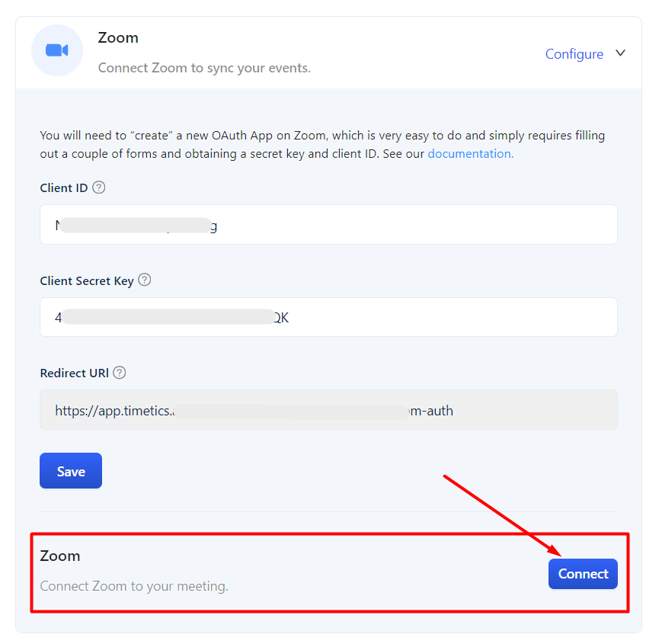Click the Client ID field label

click(x=64, y=187)
